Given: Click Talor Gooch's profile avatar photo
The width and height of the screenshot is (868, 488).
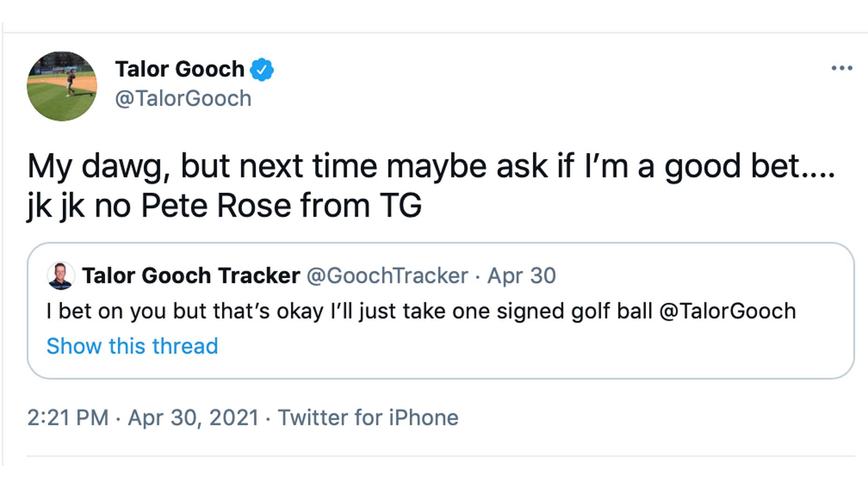Looking at the screenshot, I should click(x=62, y=86).
